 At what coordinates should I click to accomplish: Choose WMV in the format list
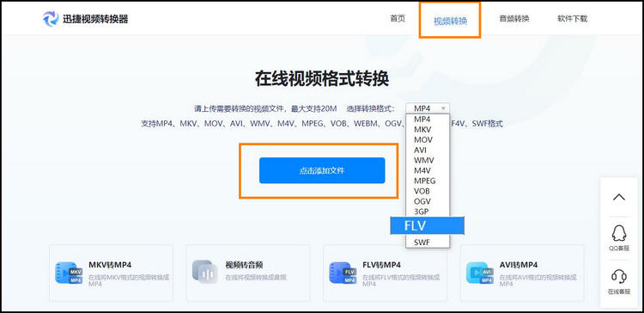click(x=424, y=161)
